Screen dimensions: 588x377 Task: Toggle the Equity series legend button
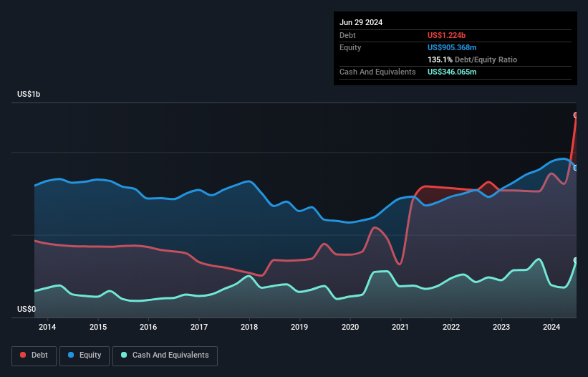coord(85,355)
